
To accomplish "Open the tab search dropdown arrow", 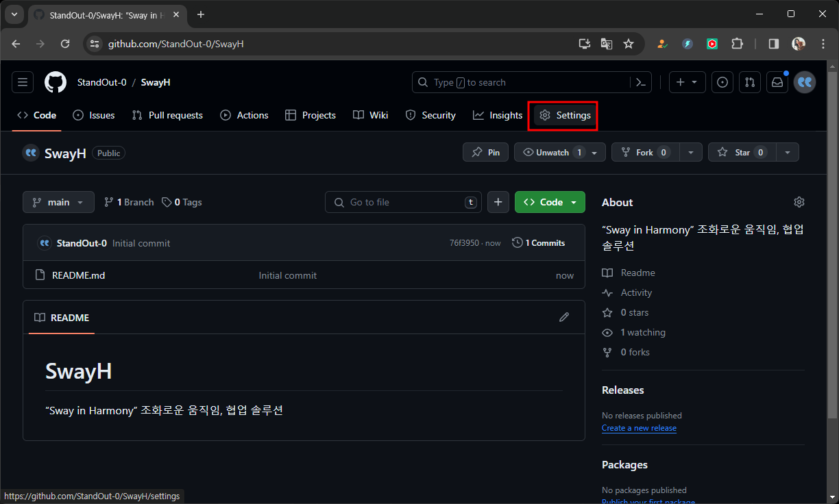I will pyautogui.click(x=14, y=14).
